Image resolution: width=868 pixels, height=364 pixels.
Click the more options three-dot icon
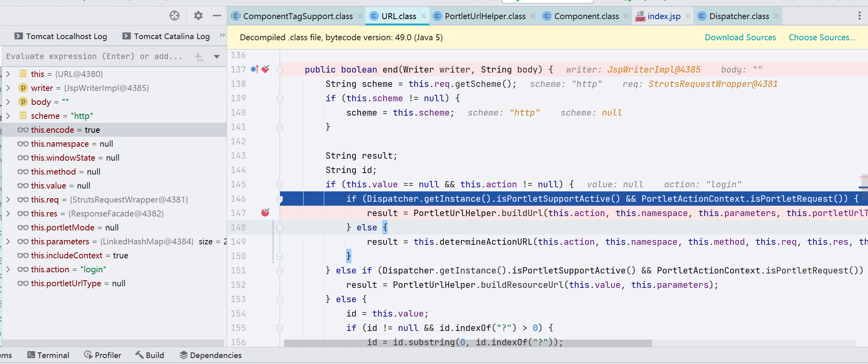(859, 16)
